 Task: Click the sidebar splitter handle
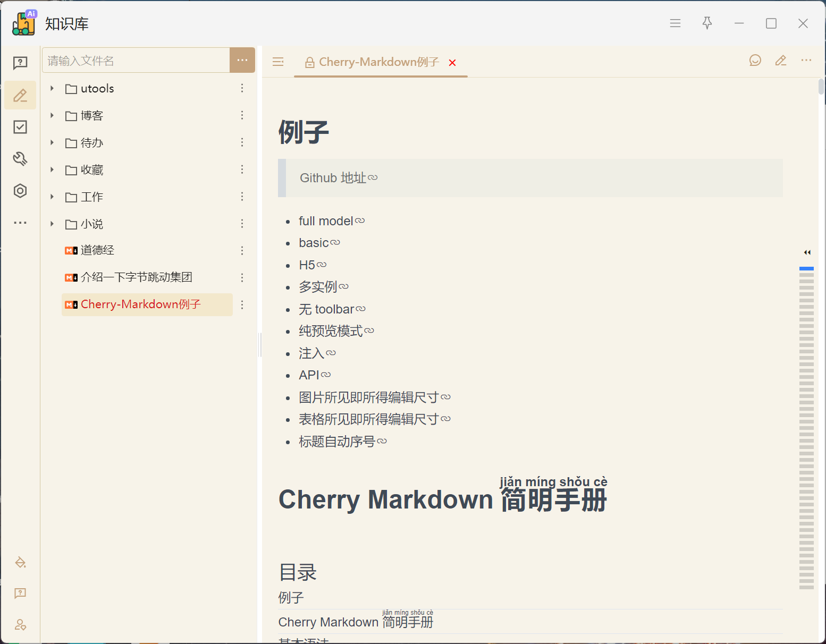[x=260, y=345]
